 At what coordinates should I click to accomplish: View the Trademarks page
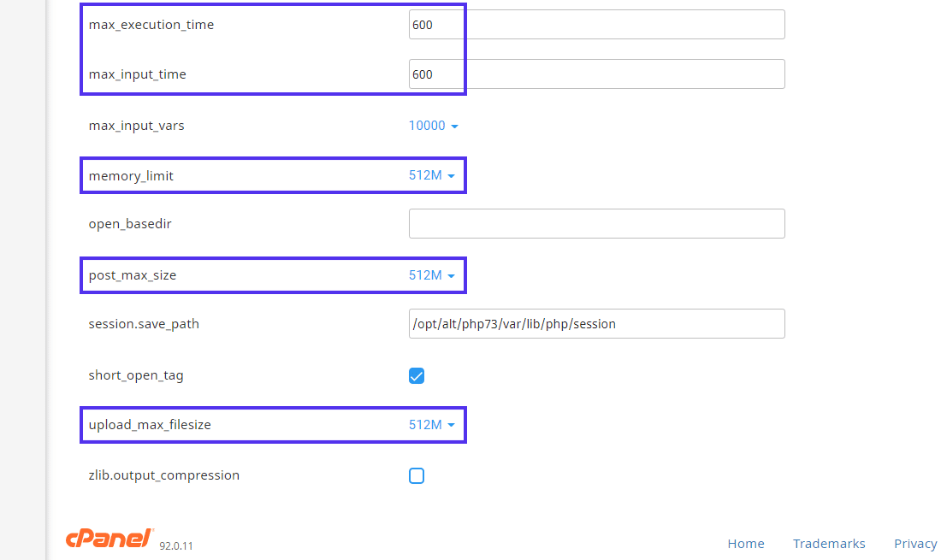[x=829, y=543]
